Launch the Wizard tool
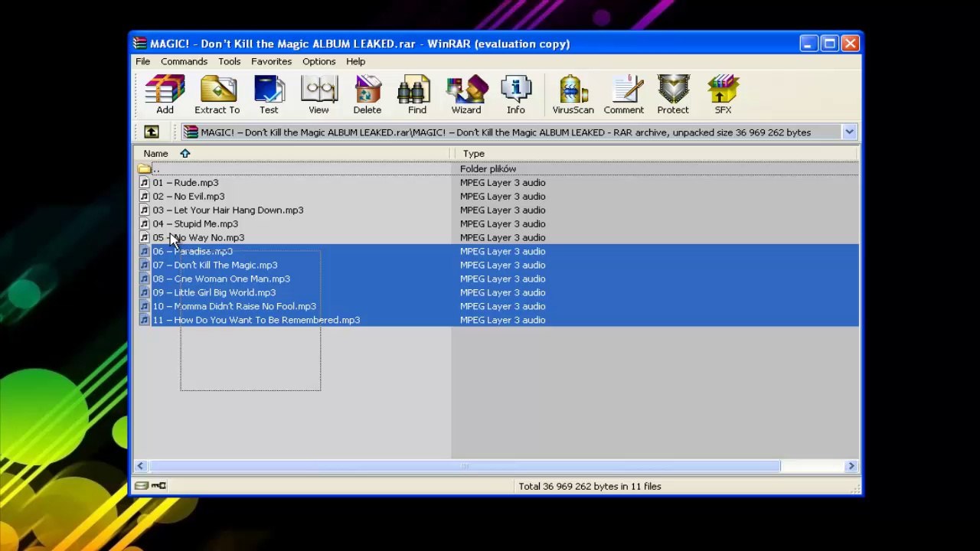The width and height of the screenshot is (980, 551). 466,95
